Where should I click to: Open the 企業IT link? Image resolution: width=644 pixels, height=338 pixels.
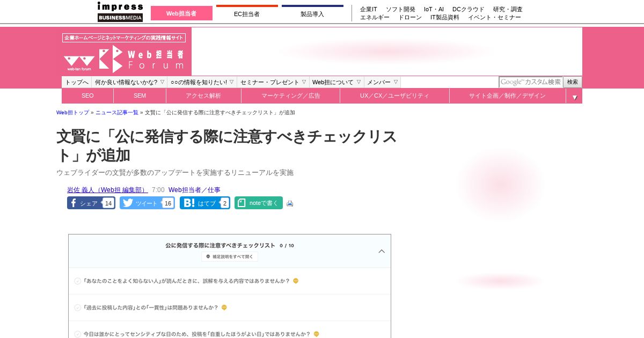point(369,9)
